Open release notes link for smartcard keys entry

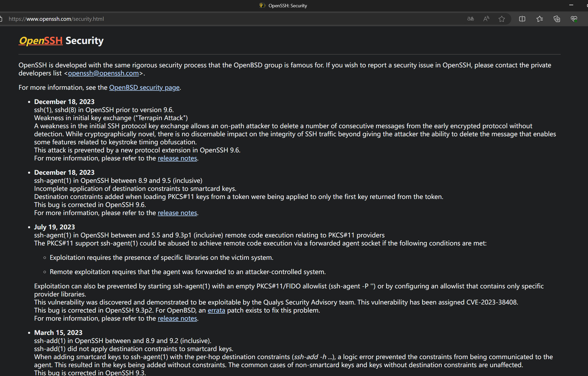click(177, 213)
